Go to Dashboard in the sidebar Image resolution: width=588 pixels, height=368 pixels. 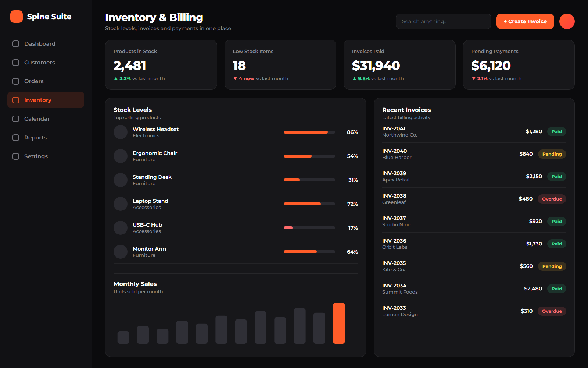46,44
